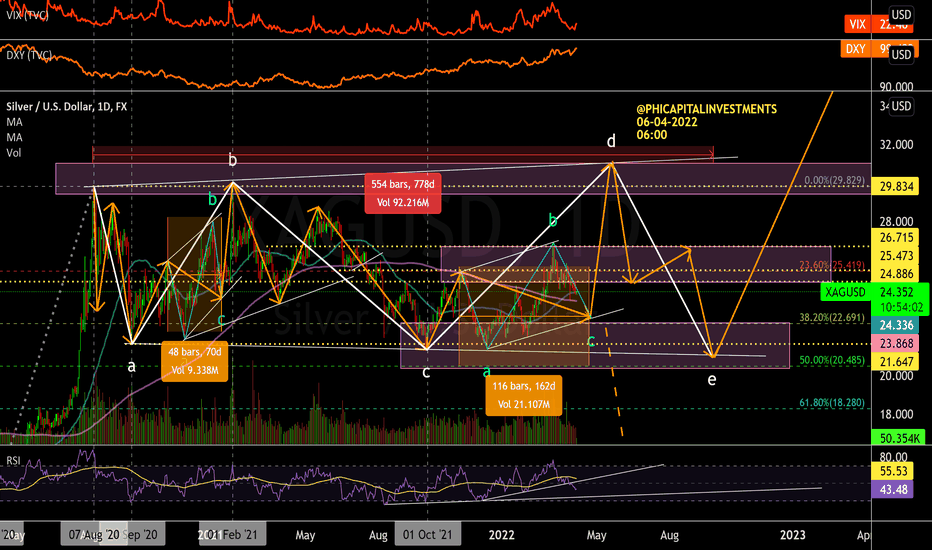932x550 pixels.
Task: Click the 61.80%(18.280) Fibonacci level label
Action: 832,403
